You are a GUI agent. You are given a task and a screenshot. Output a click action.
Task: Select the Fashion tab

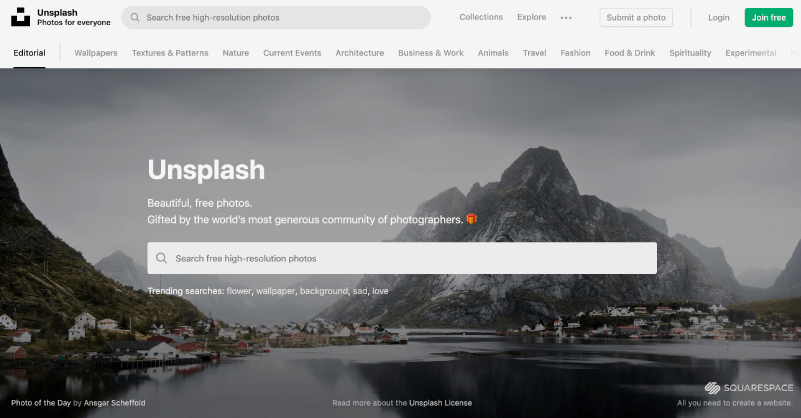(575, 53)
